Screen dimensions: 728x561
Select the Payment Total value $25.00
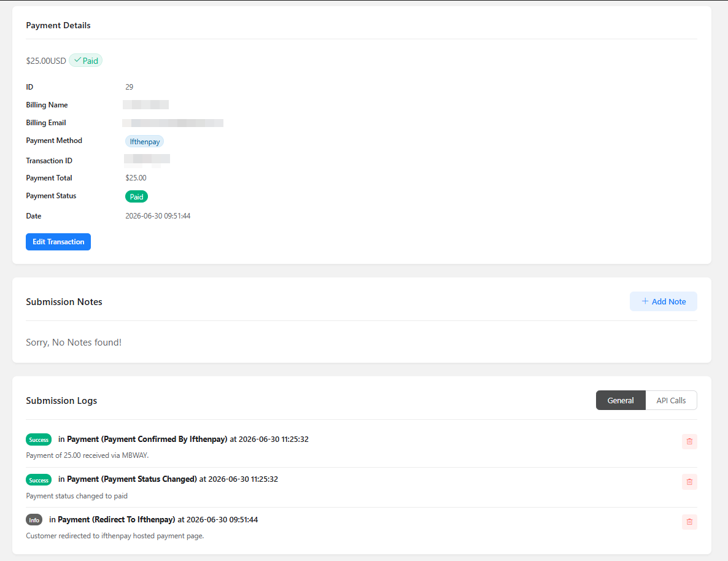coord(136,178)
